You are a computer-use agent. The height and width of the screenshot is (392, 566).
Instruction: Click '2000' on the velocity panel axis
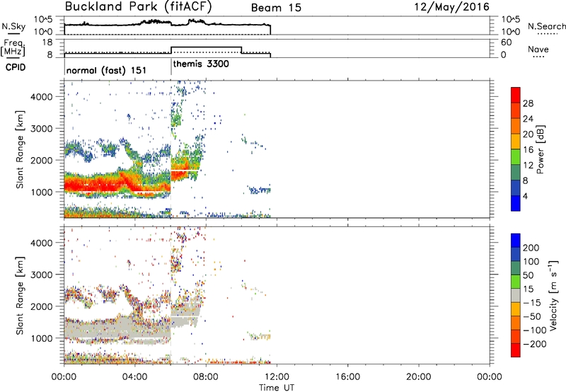tap(41, 306)
